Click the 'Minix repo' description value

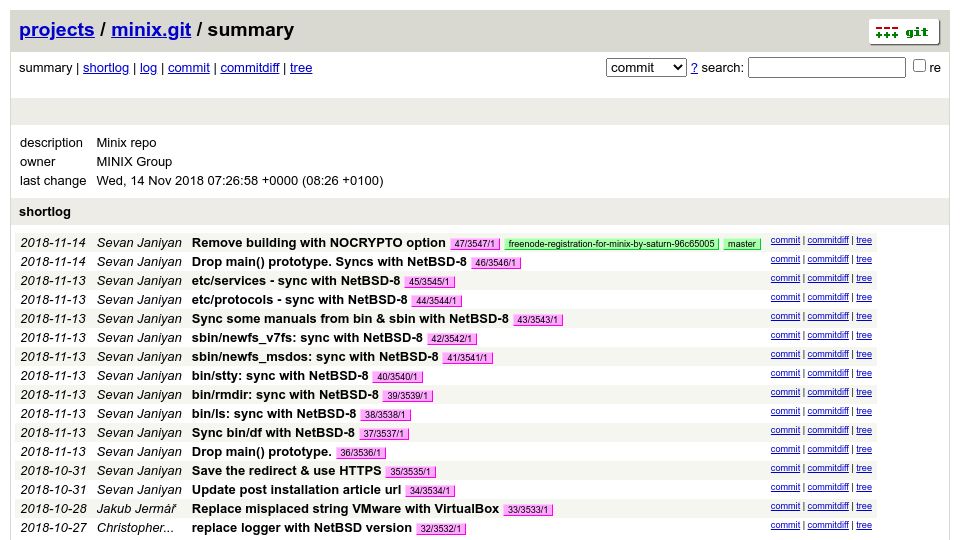point(126,143)
